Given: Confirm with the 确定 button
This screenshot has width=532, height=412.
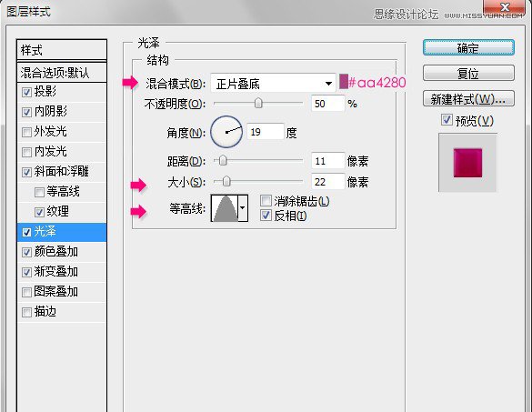Looking at the screenshot, I should click(x=468, y=48).
